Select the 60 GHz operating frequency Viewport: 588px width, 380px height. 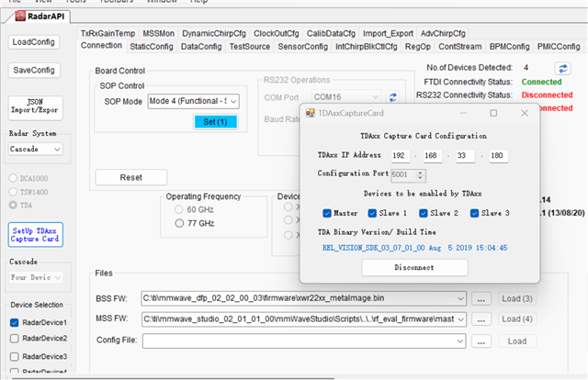(x=179, y=209)
